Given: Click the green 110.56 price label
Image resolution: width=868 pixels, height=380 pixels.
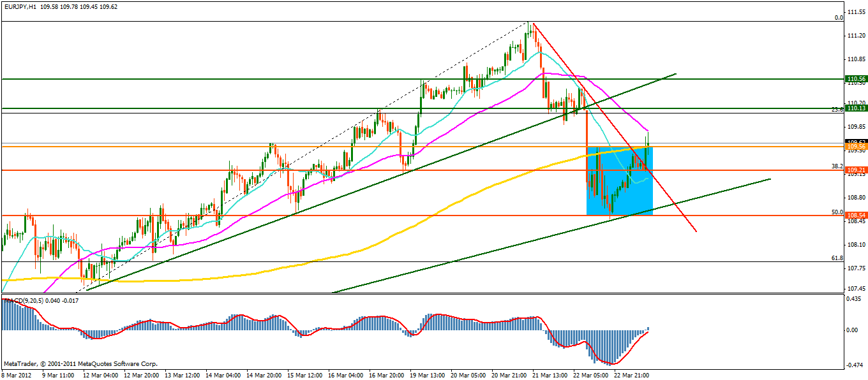Looking at the screenshot, I should tap(855, 79).
